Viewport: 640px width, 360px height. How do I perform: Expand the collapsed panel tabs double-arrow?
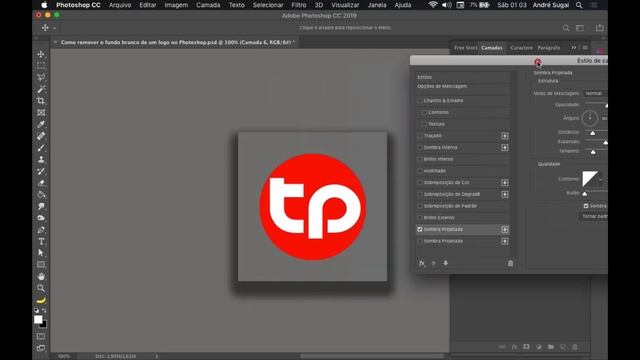573,48
